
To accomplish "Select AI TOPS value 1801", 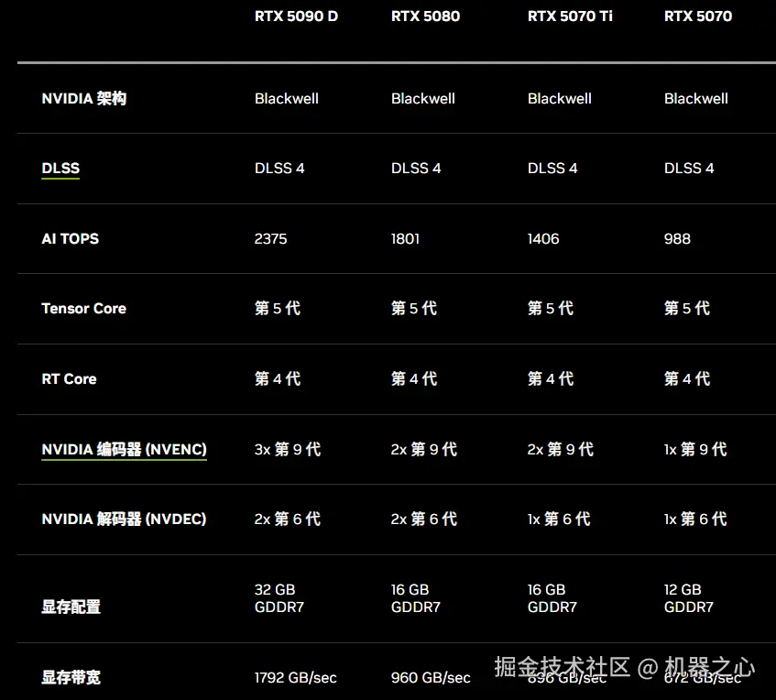I will [405, 238].
